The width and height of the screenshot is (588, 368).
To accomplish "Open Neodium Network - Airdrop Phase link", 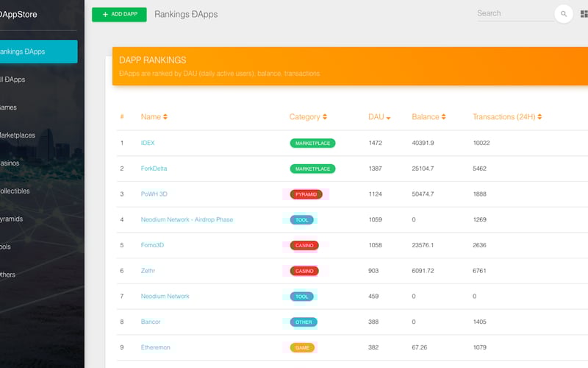I will [187, 219].
